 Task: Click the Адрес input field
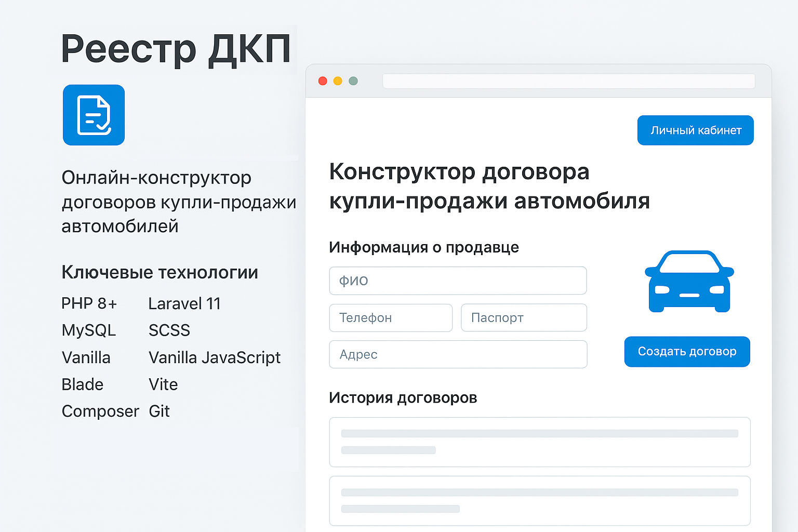click(458, 354)
